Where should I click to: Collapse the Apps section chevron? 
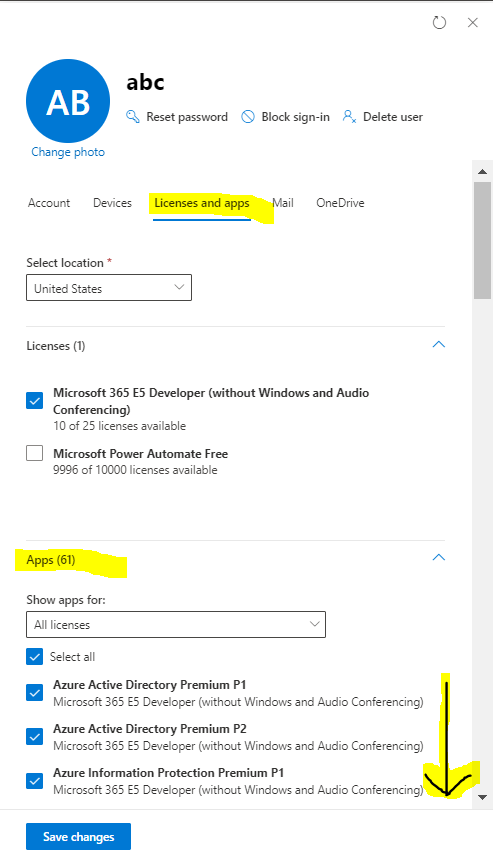439,558
